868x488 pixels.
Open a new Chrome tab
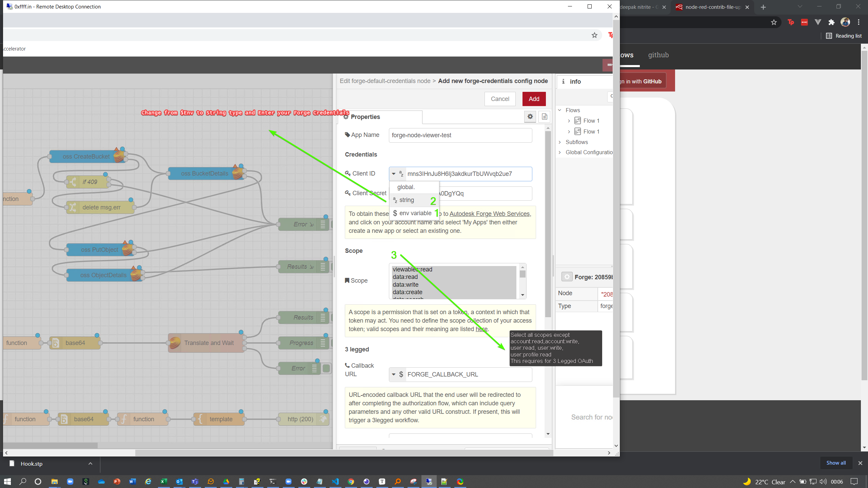(x=763, y=7)
